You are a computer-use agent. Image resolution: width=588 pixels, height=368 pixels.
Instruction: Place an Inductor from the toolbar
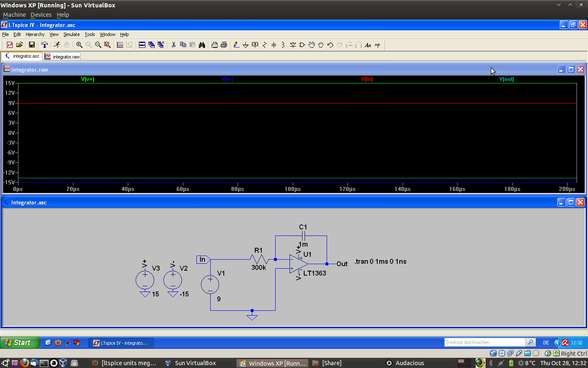pyautogui.click(x=283, y=45)
